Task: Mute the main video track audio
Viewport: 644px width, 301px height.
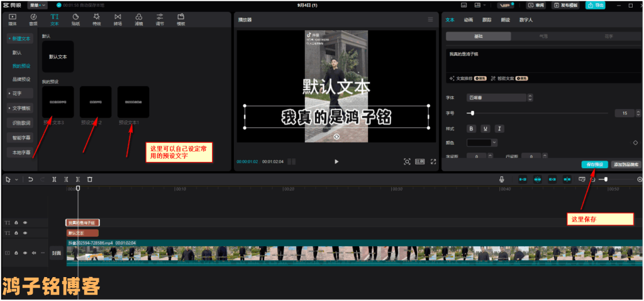Action: point(34,253)
